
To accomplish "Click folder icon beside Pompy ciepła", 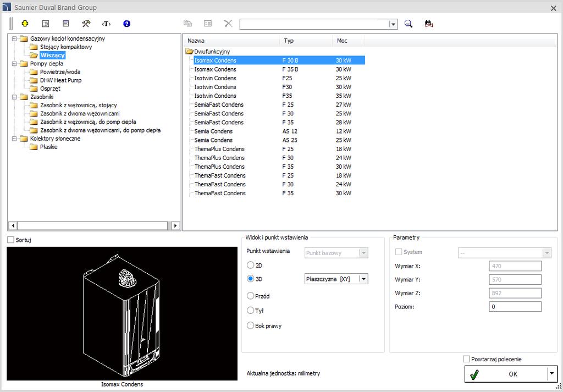I will click(24, 64).
